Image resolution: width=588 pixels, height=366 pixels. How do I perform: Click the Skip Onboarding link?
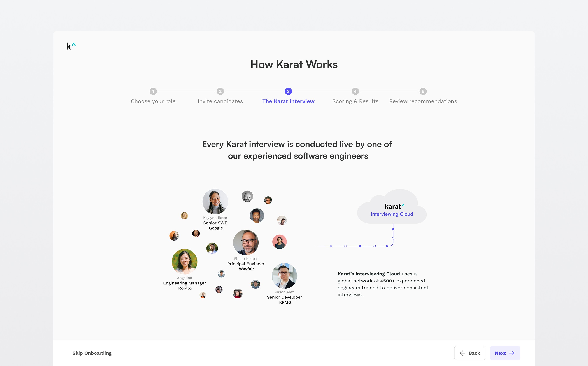coord(92,353)
